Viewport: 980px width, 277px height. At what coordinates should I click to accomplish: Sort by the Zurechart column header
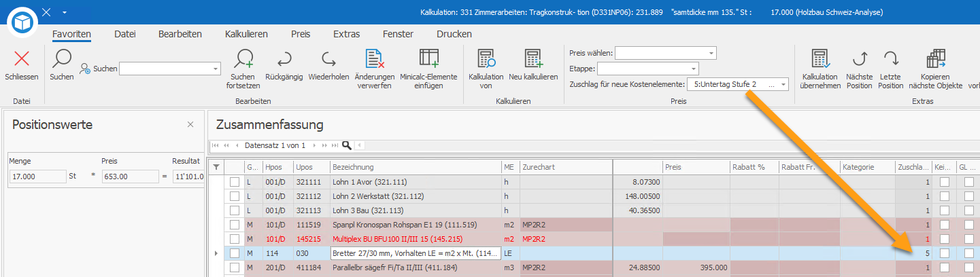pos(566,167)
